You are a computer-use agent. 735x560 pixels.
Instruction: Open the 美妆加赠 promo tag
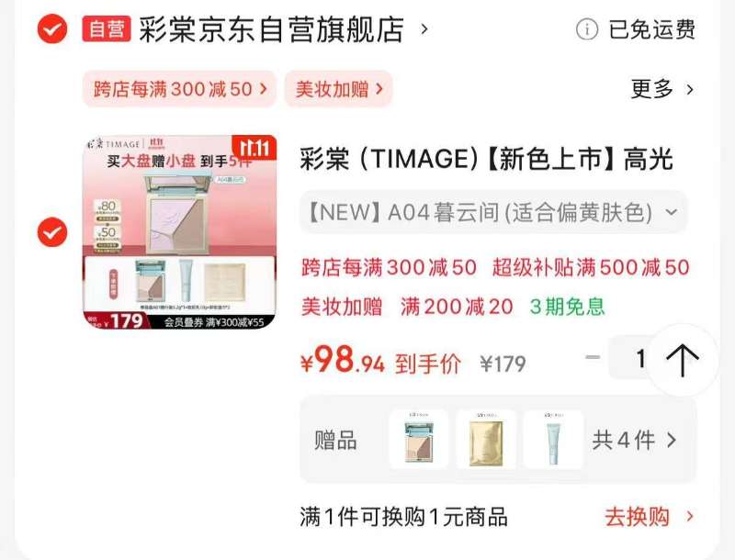(x=338, y=89)
